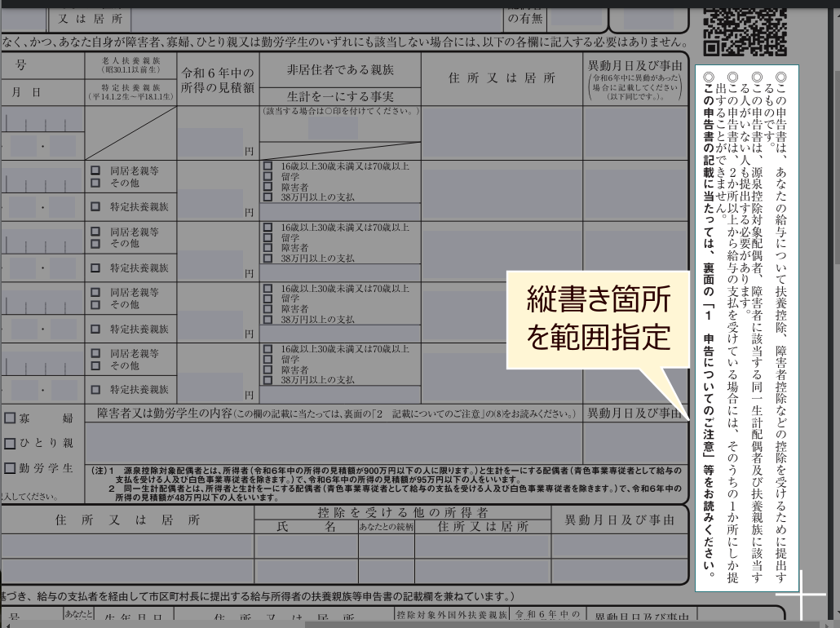This screenshot has width=840, height=628.
Task: Select the topmost 留学 checkbox
Action: pyautogui.click(x=268, y=177)
